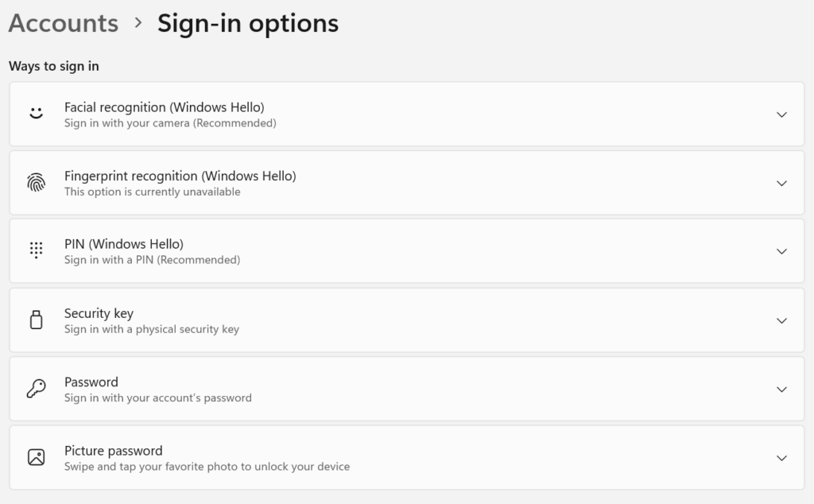Click the PIN keypad dots icon
This screenshot has width=814, height=504.
coord(36,251)
